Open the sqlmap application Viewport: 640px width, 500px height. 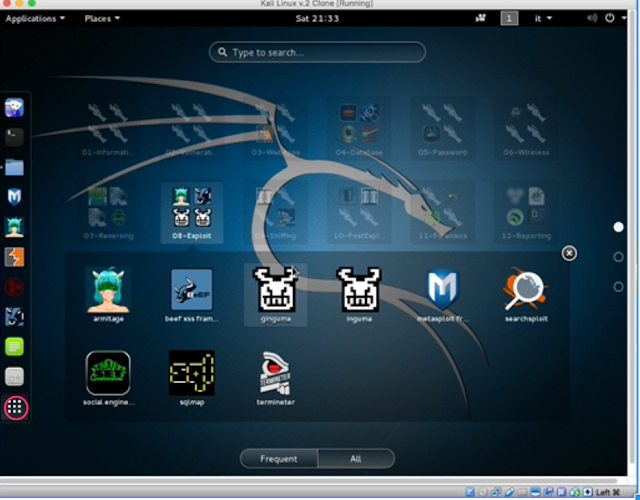[x=192, y=378]
